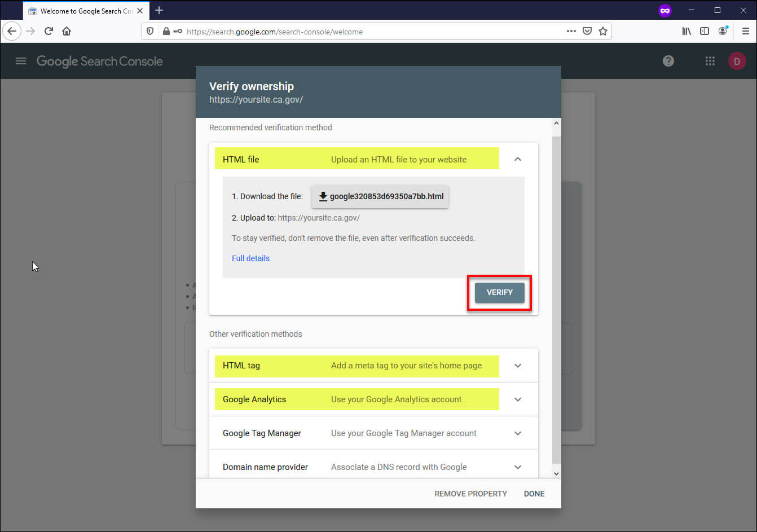Click the dialog vertical scrollbar thumb
The image size is (757, 532).
coord(556,299)
